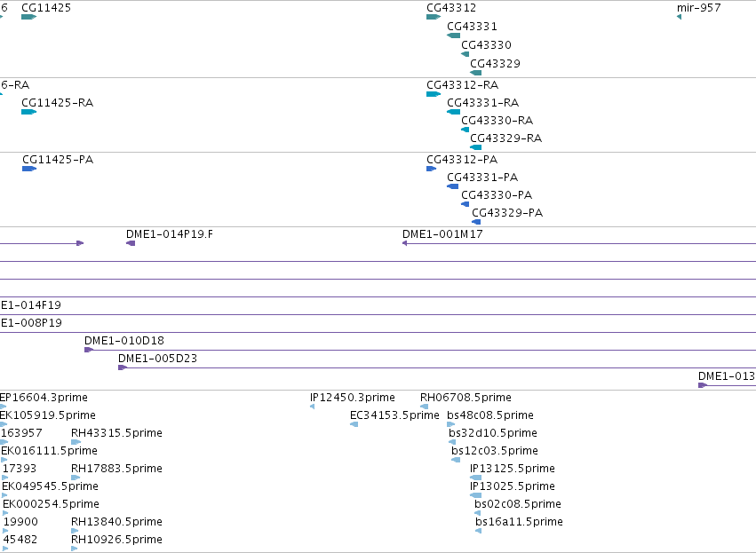756x553 pixels.
Task: Click the CG43312 gene arrow glyph
Action: tap(434, 17)
